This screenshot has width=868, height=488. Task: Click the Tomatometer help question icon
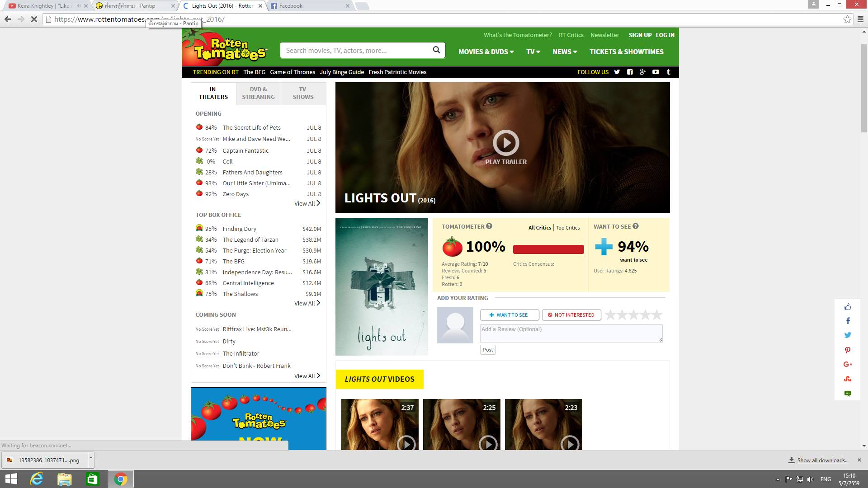[x=489, y=226]
